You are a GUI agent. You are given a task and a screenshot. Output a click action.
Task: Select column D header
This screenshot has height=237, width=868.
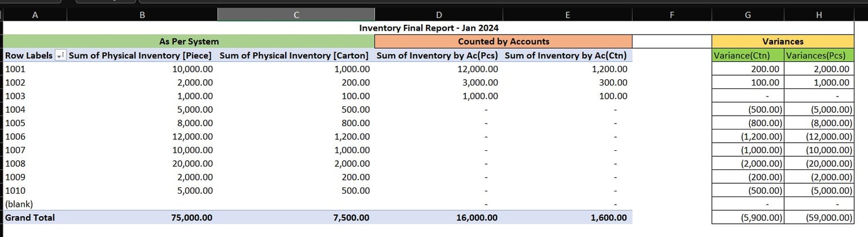click(438, 16)
